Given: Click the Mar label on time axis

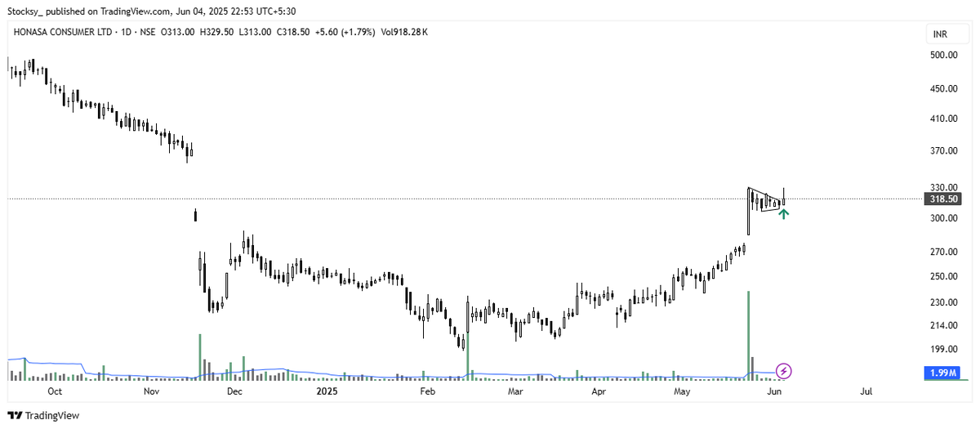Looking at the screenshot, I should coord(514,391).
